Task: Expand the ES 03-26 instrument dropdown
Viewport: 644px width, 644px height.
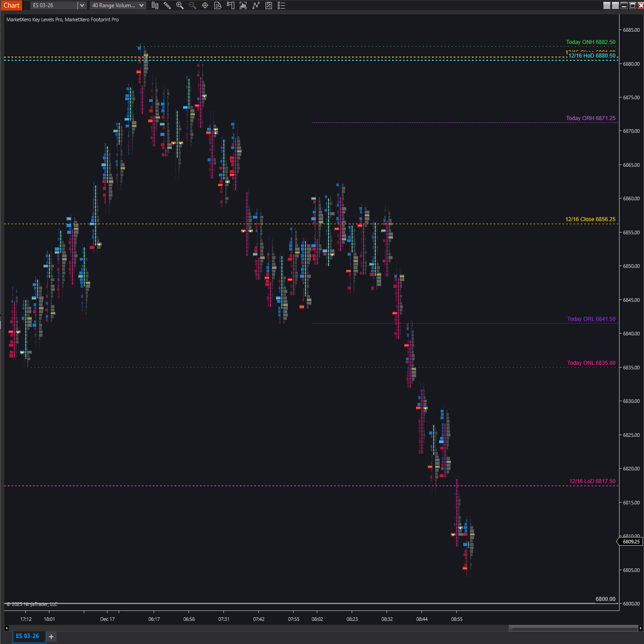Action: [x=82, y=5]
